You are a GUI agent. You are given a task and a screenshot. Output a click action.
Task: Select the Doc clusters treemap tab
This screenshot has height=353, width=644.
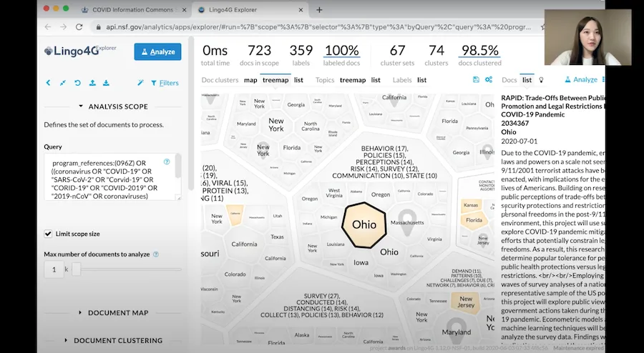pos(275,80)
